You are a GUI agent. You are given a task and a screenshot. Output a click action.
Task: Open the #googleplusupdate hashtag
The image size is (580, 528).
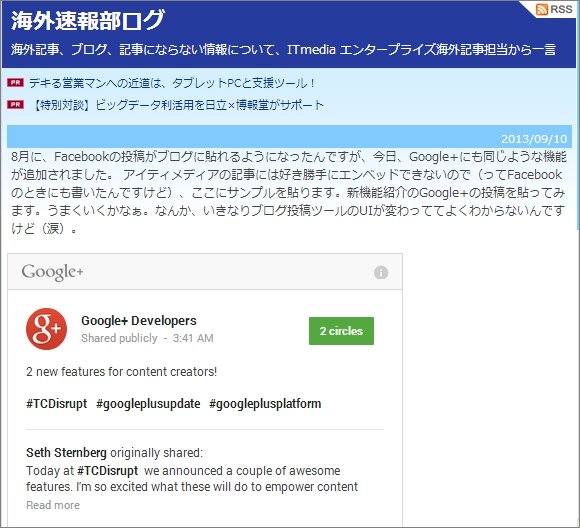148,404
